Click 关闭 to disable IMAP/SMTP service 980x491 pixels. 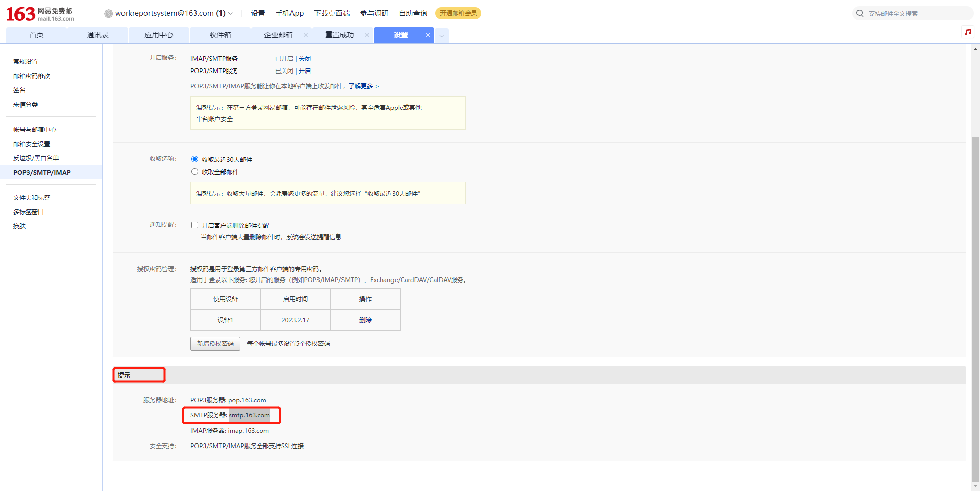coord(305,58)
